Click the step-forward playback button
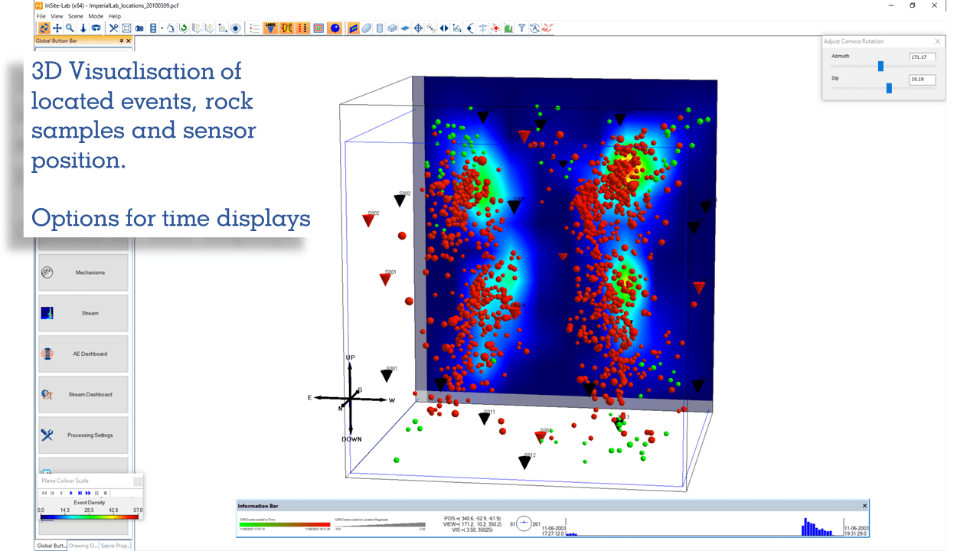 (80, 493)
